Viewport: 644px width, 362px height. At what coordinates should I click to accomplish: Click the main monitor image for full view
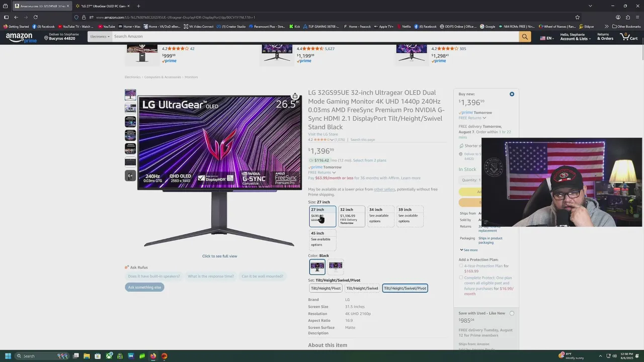coord(219,171)
